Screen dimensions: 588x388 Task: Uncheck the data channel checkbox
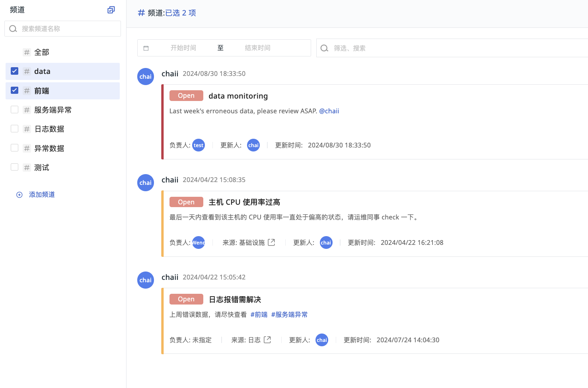(x=15, y=71)
